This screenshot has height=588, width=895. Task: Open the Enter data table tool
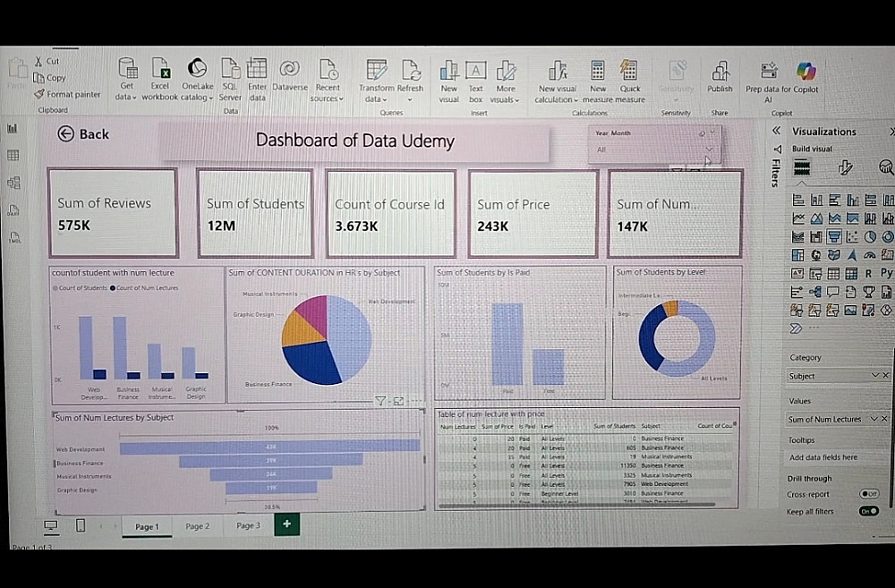[x=257, y=80]
